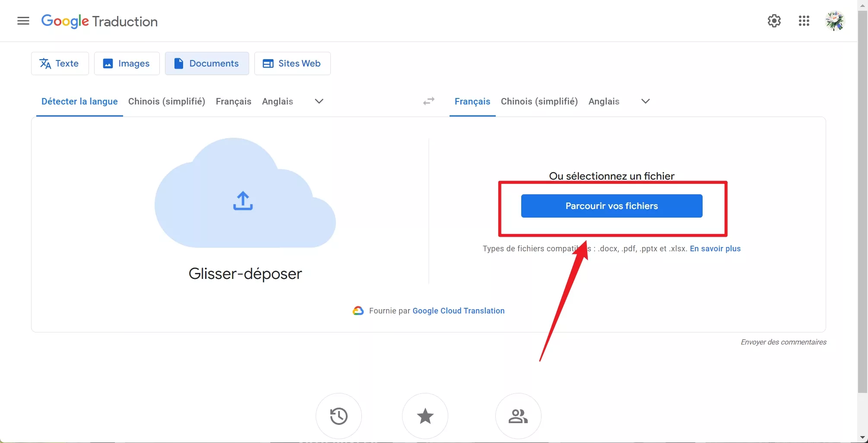
Task: Switch to the Texte tab
Action: click(x=60, y=63)
